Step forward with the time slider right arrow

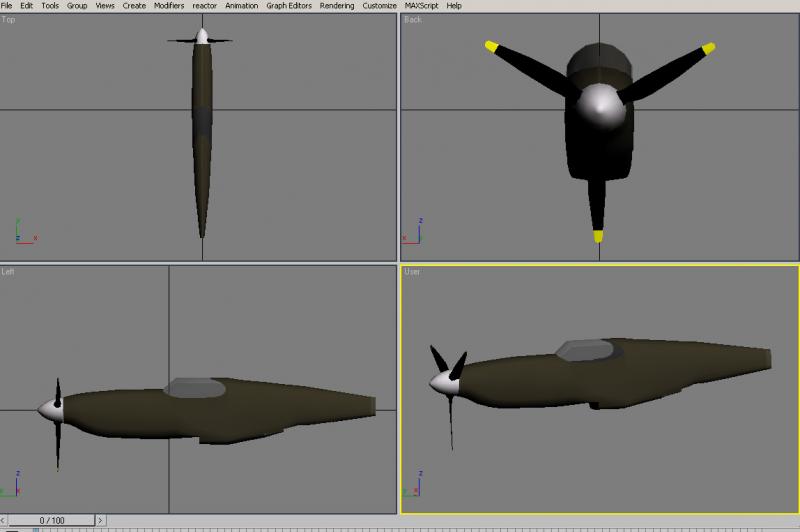[100, 520]
